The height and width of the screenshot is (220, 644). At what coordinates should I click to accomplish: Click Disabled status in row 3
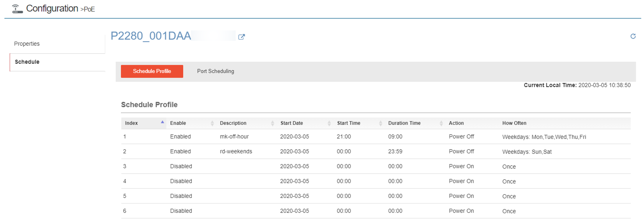(181, 166)
